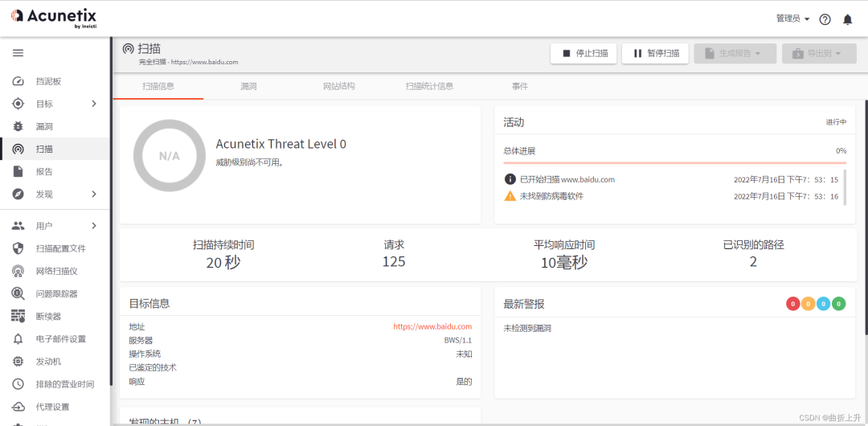Image resolution: width=868 pixels, height=426 pixels.
Task: Click the green informational alert counter
Action: pos(839,304)
